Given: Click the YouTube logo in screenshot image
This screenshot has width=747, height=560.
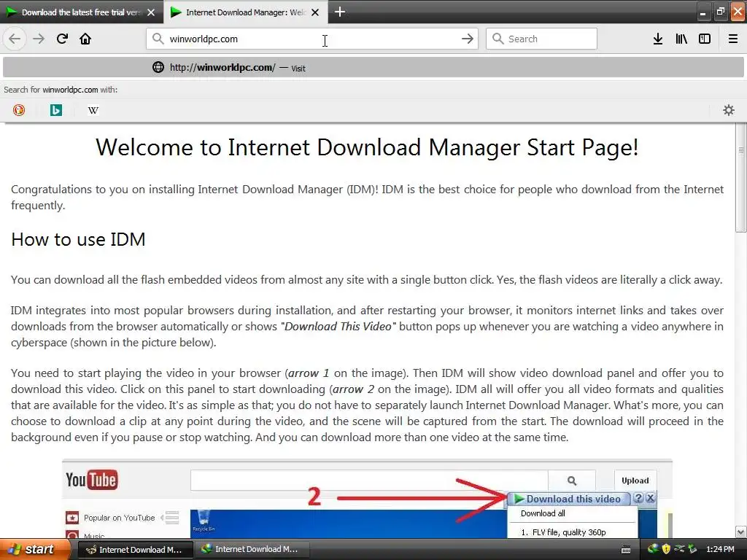Looking at the screenshot, I should (x=92, y=480).
